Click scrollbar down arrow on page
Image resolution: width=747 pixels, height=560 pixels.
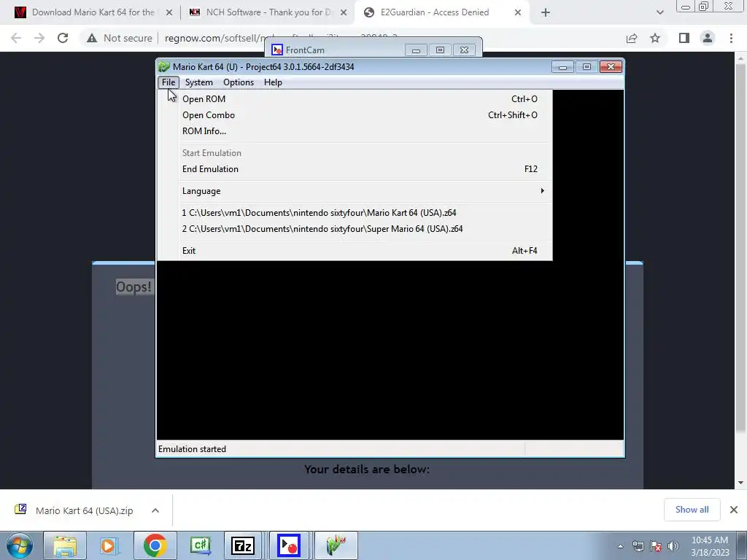(740, 483)
